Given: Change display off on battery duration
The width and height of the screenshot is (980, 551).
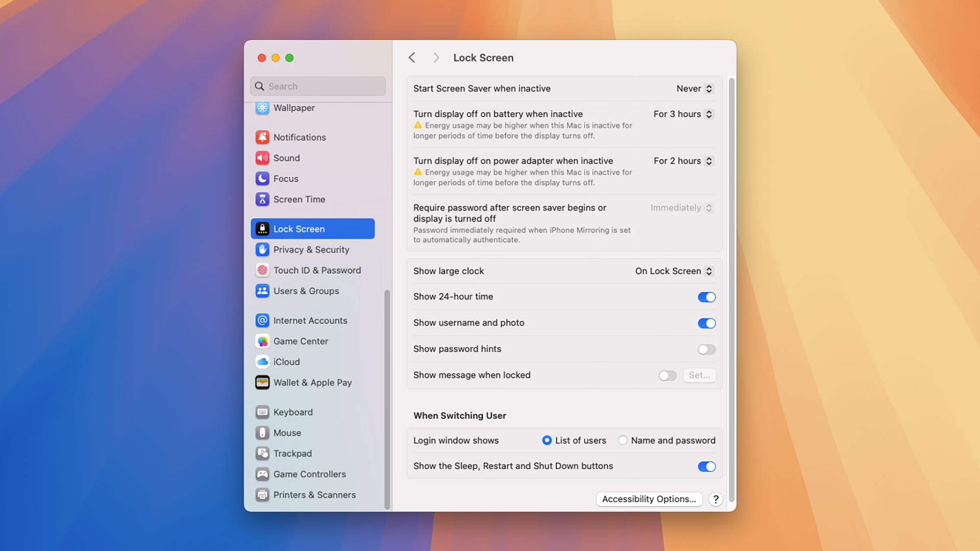Looking at the screenshot, I should [683, 114].
